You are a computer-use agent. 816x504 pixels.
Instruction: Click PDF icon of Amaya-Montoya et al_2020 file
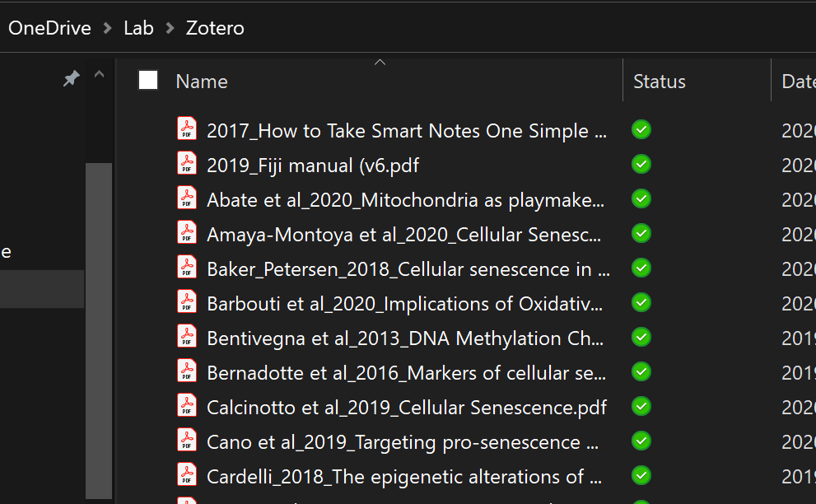(187, 232)
